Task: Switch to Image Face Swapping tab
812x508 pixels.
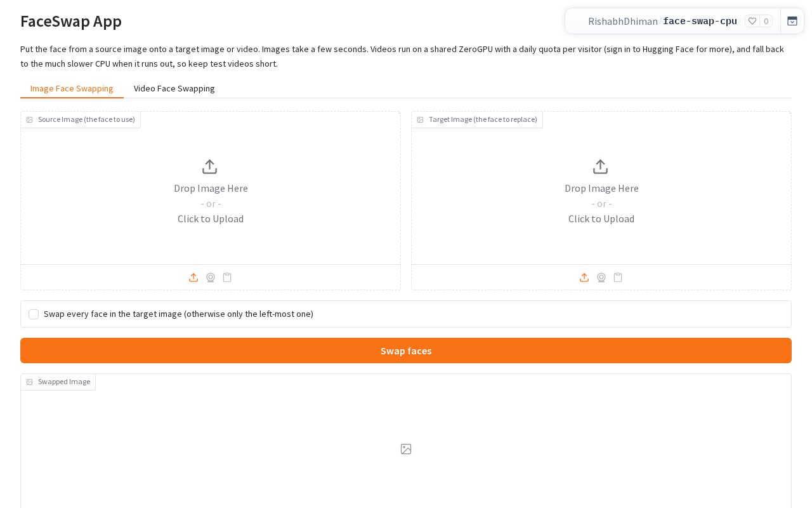Action: click(72, 88)
